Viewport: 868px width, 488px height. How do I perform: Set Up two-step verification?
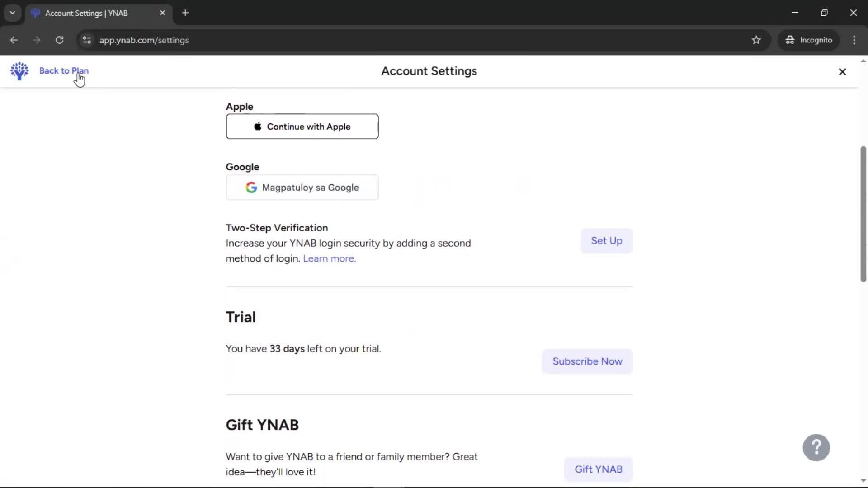click(x=607, y=241)
